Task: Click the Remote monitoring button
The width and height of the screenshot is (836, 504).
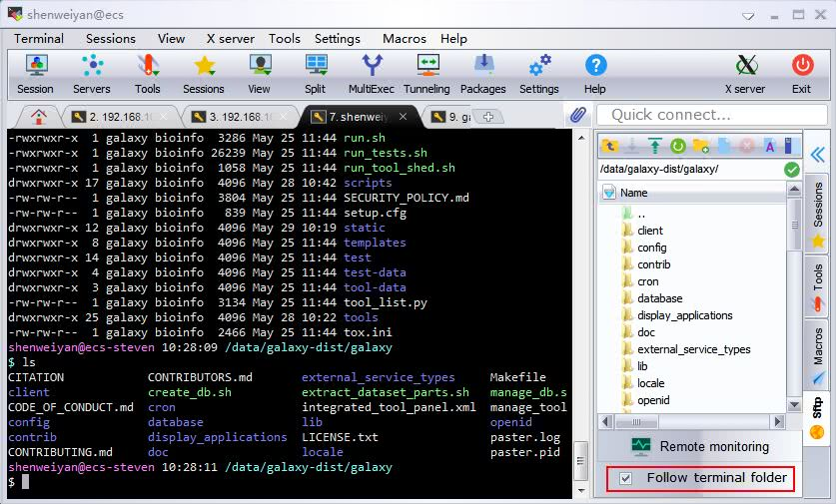Action: pyautogui.click(x=700, y=446)
